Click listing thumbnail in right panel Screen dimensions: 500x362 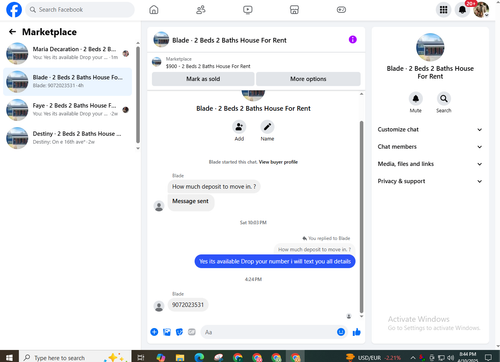coord(430,47)
